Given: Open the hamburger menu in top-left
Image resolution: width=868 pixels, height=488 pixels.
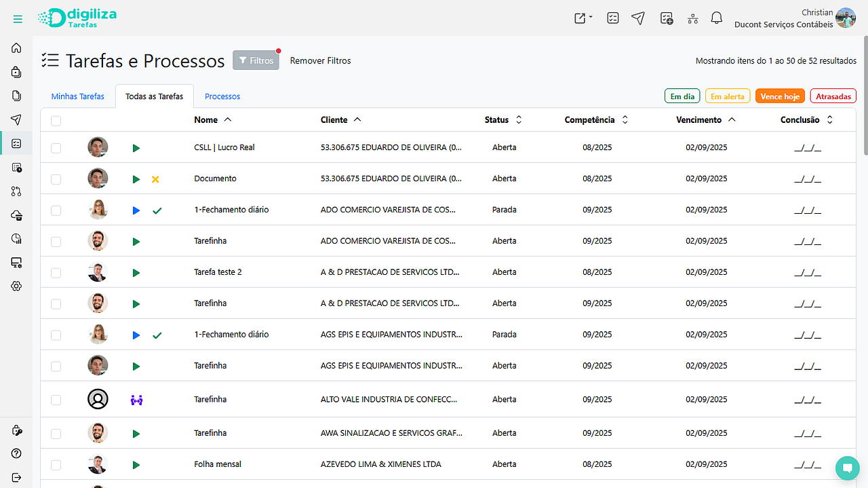Looking at the screenshot, I should [x=18, y=19].
